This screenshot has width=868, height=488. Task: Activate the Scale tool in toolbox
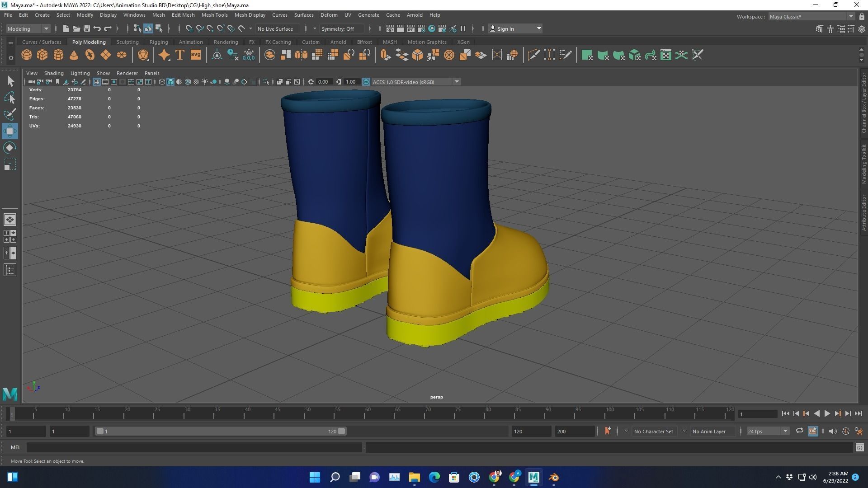pyautogui.click(x=10, y=164)
